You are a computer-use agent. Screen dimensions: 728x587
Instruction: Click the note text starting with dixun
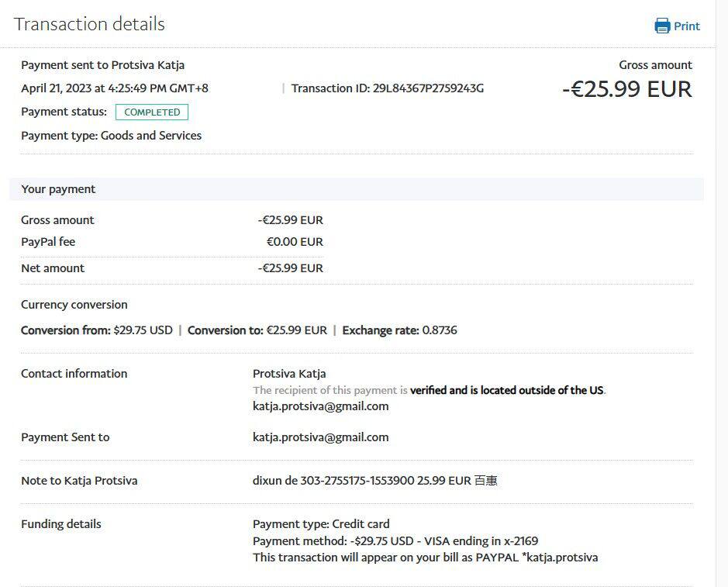click(374, 481)
